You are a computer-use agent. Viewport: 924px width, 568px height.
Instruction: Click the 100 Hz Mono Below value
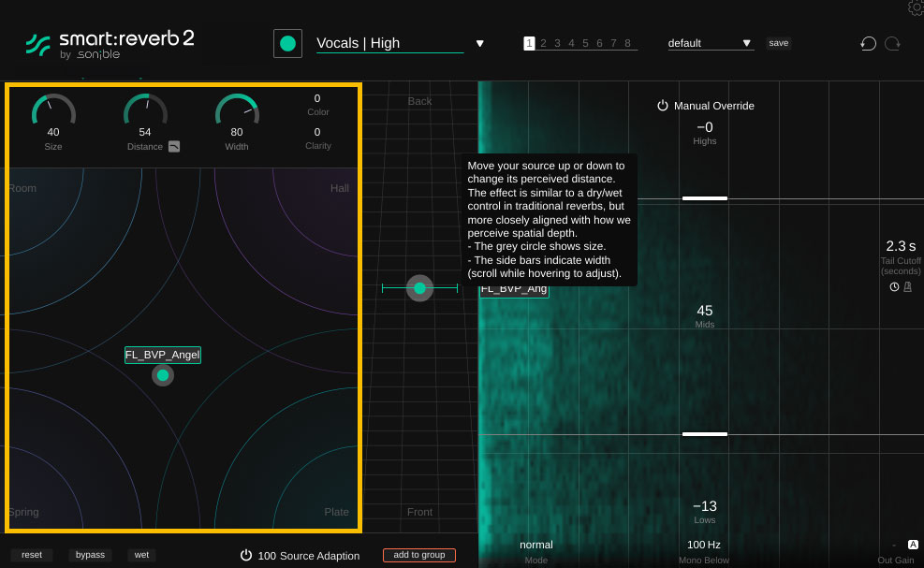click(704, 545)
